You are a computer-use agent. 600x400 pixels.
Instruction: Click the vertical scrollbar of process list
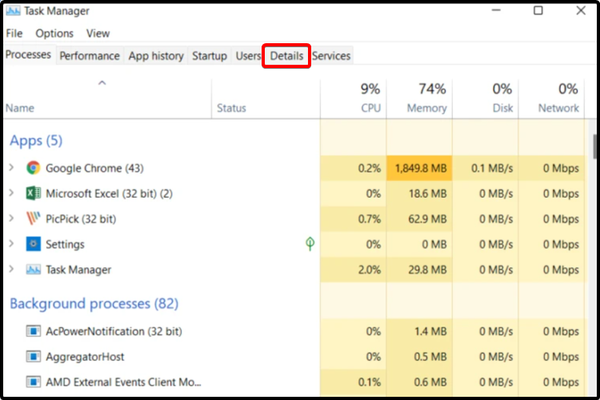(x=594, y=145)
